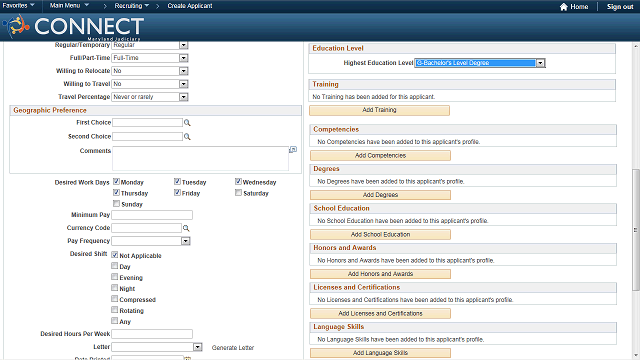This screenshot has height=360, width=640.
Task: Toggle Not Applicable desired shift
Action: pyautogui.click(x=115, y=255)
